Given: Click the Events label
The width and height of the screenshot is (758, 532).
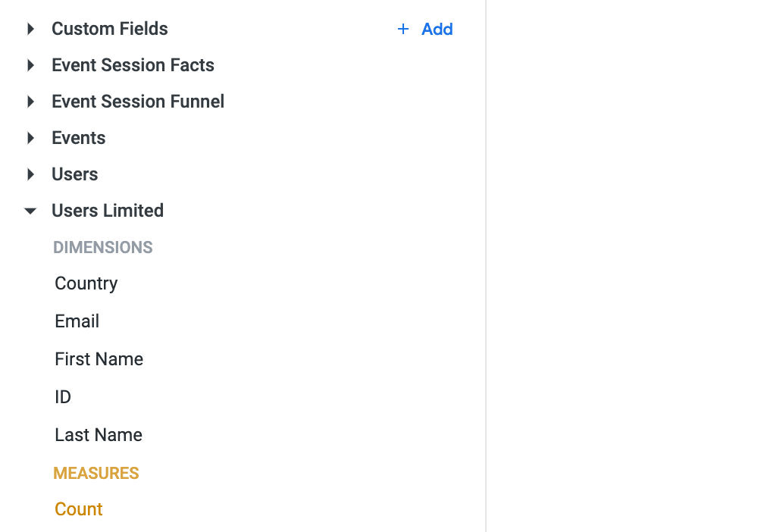Looking at the screenshot, I should coord(78,138).
